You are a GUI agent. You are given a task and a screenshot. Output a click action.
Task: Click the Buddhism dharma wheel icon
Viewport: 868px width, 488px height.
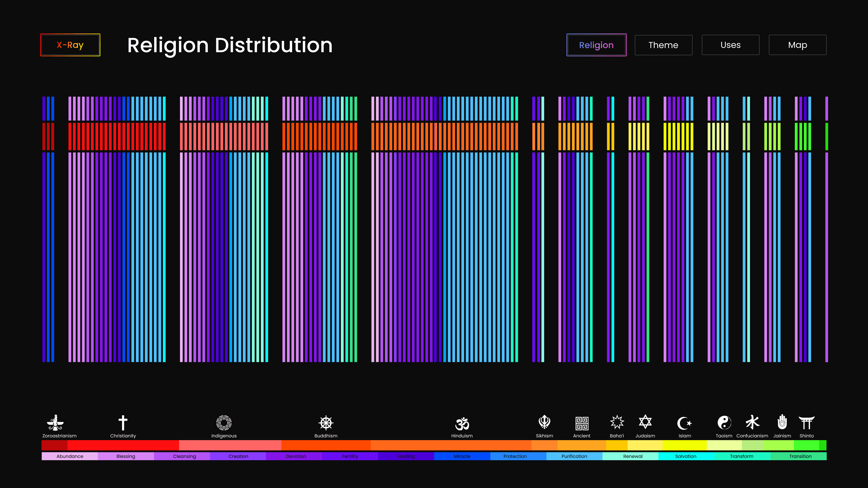326,423
